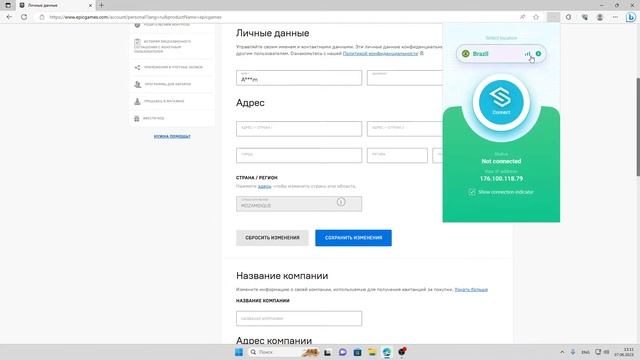Open the learn more link for company
The image size is (640, 360).
471,289
